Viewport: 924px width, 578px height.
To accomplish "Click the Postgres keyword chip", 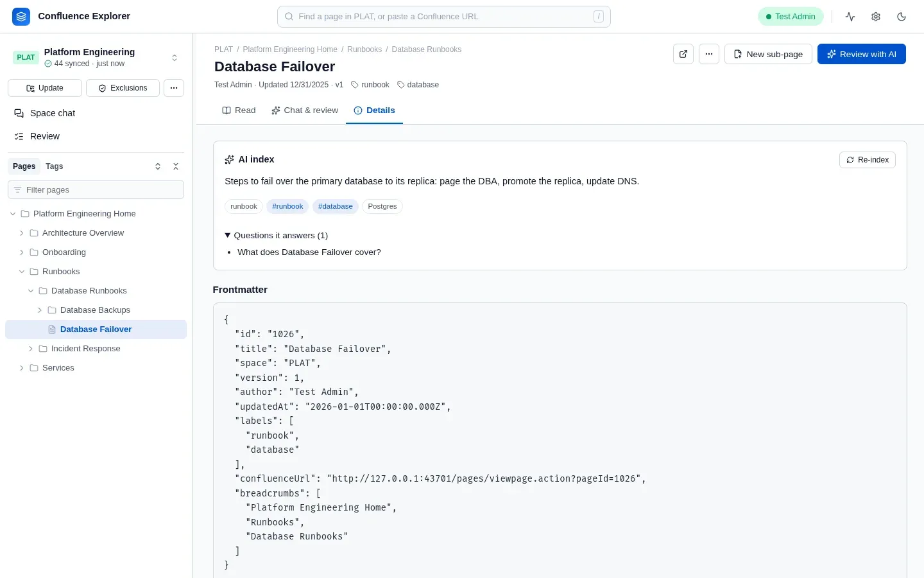I will click(x=382, y=206).
